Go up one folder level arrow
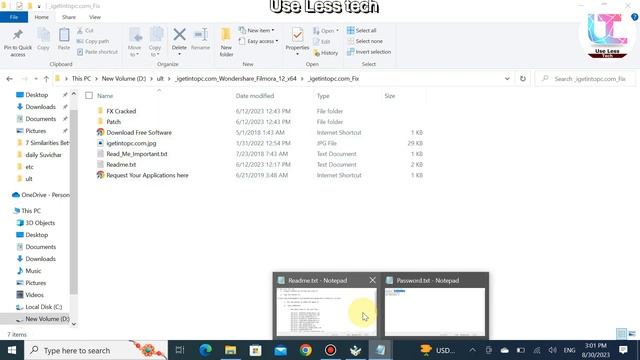The height and width of the screenshot is (360, 640). pyautogui.click(x=46, y=79)
